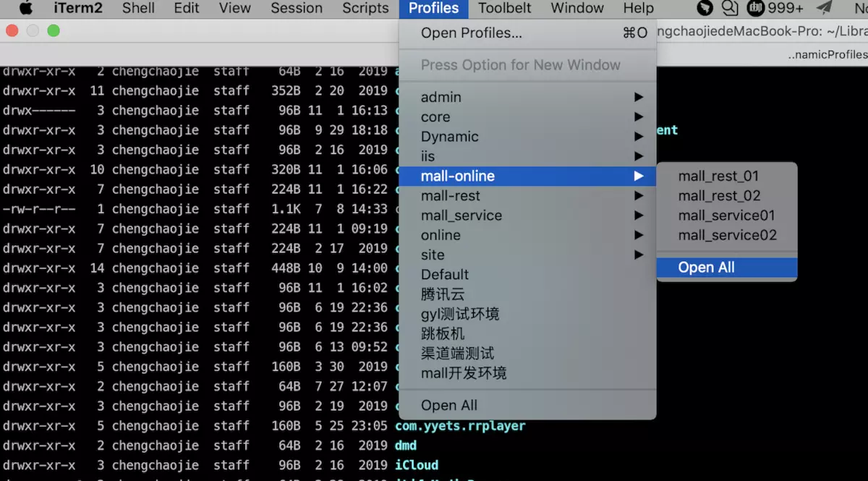Viewport: 868px width, 481px height.
Task: Click the iCloud directory name
Action: tap(417, 464)
